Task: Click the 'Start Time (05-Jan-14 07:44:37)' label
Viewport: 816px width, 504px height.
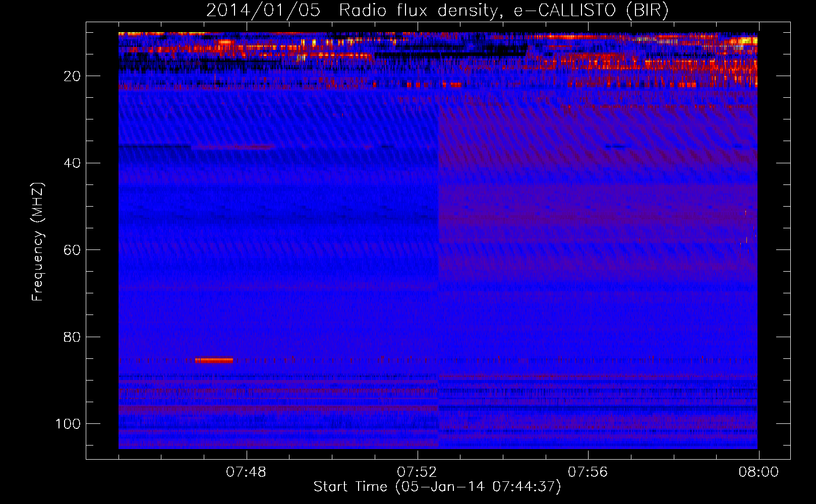Action: click(x=437, y=487)
